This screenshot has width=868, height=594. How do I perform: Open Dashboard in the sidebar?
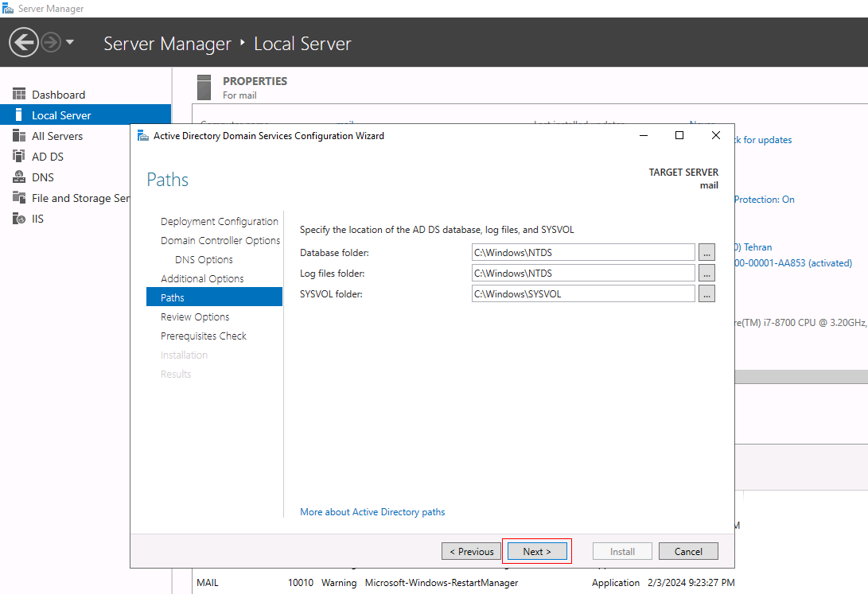(x=58, y=95)
